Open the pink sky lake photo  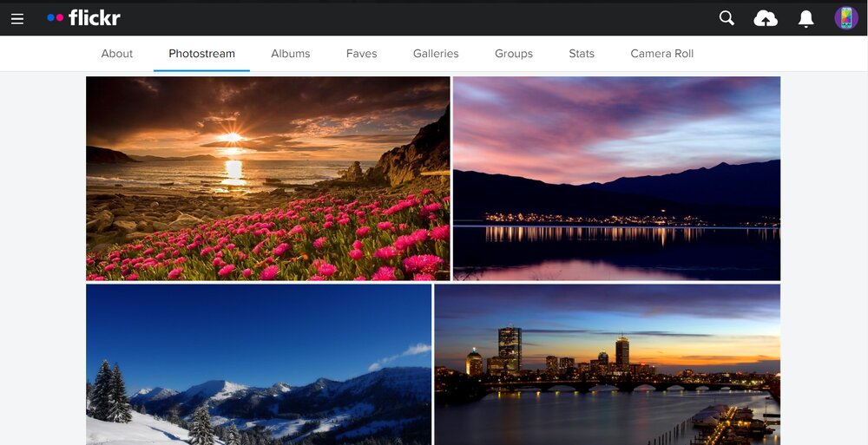tap(616, 178)
